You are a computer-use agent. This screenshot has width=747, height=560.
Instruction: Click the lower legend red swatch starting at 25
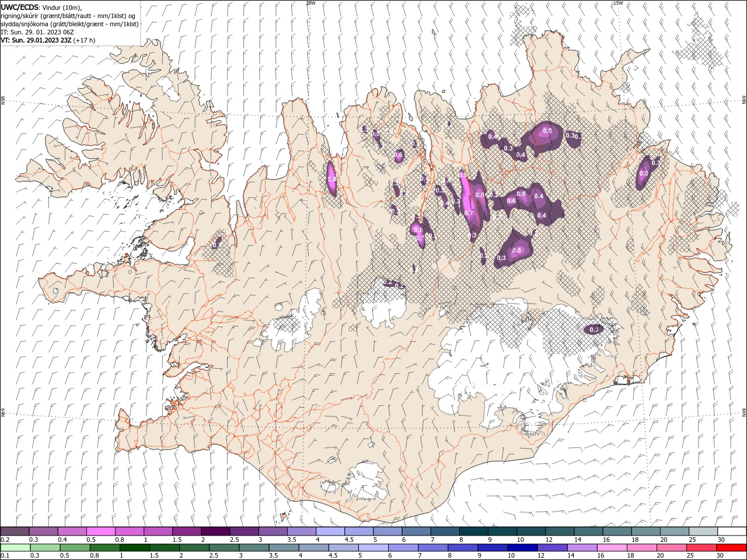pos(700,547)
